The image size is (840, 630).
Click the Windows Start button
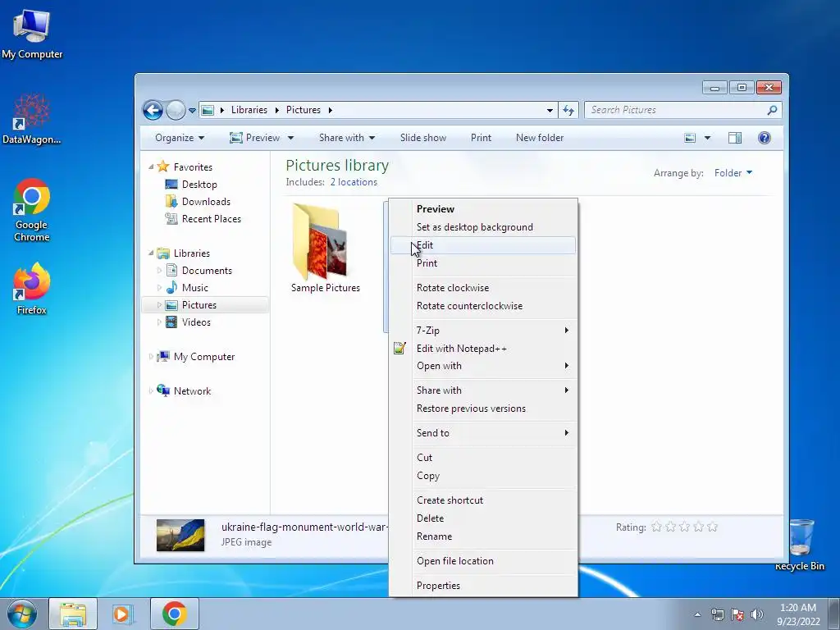[22, 614]
